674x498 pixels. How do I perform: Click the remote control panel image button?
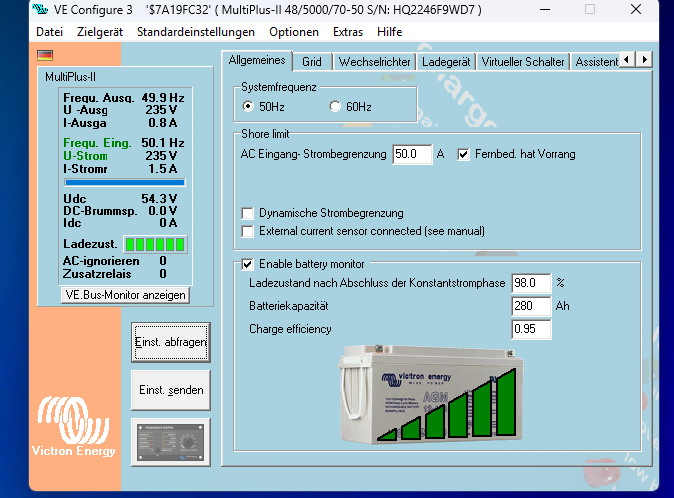pos(171,443)
